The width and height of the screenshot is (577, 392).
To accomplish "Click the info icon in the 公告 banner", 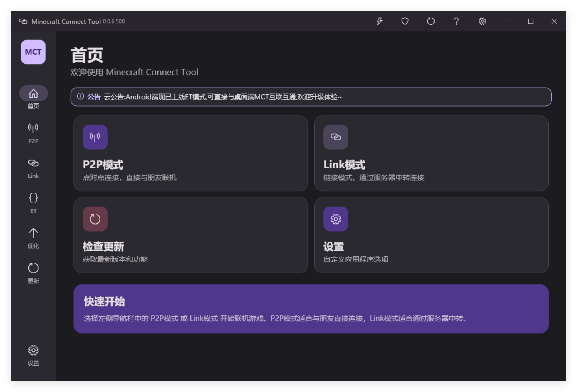I will coord(80,96).
